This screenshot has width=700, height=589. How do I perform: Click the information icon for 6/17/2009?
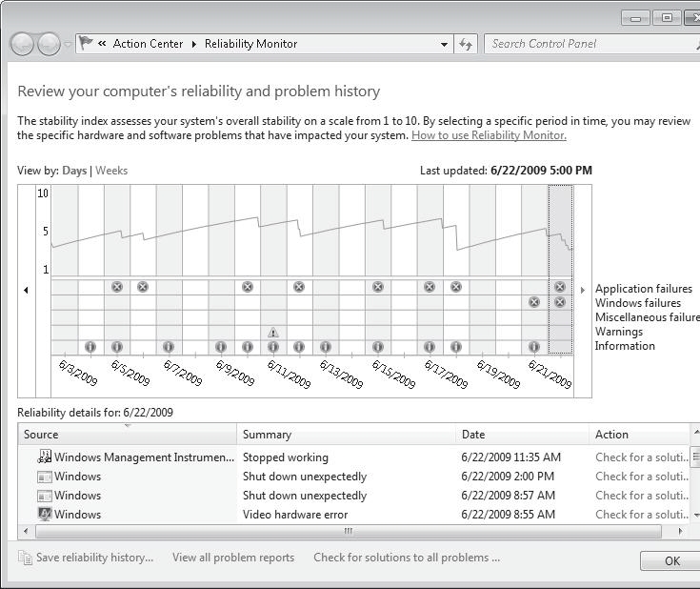[430, 347]
